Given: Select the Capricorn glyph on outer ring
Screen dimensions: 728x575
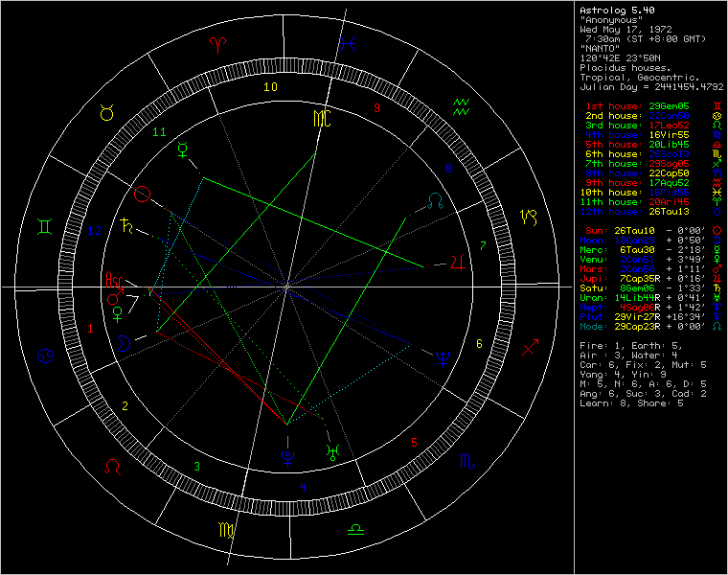Looking at the screenshot, I should 529,218.
